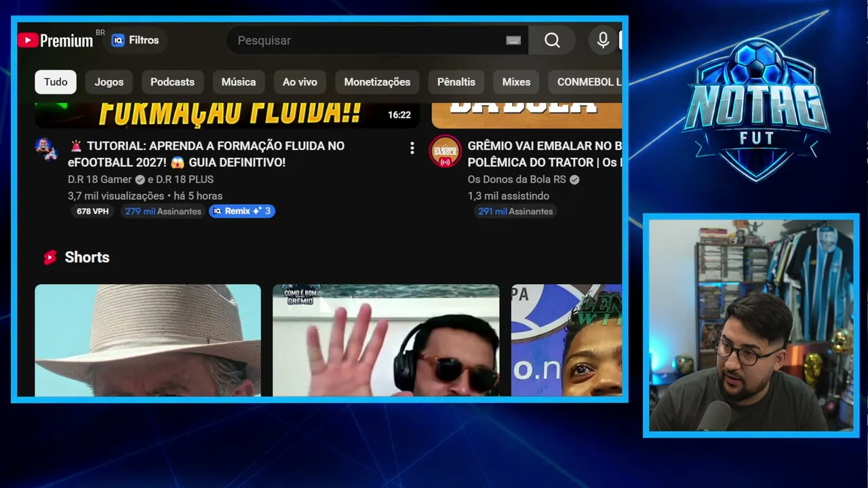Open the Short with the straw hat man

(148, 340)
